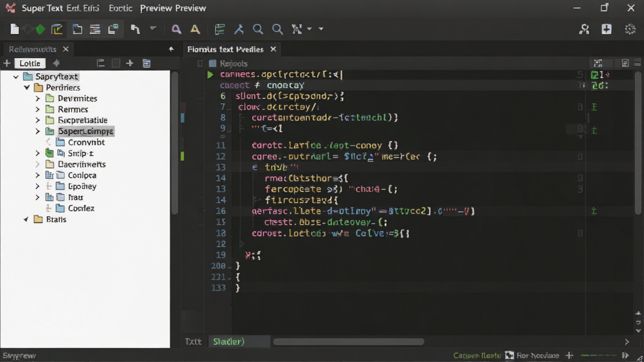Click the collapse-list icon in sidebar toolbar
This screenshot has height=362, width=644.
click(101, 63)
